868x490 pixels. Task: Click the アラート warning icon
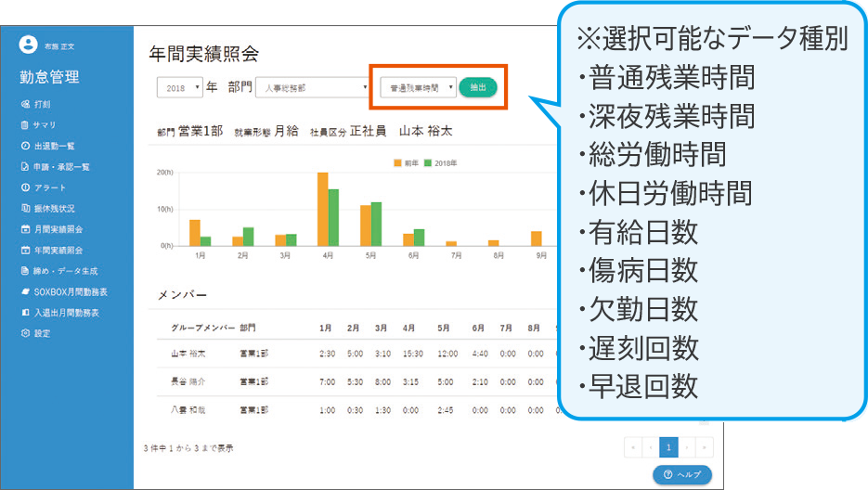(25, 188)
